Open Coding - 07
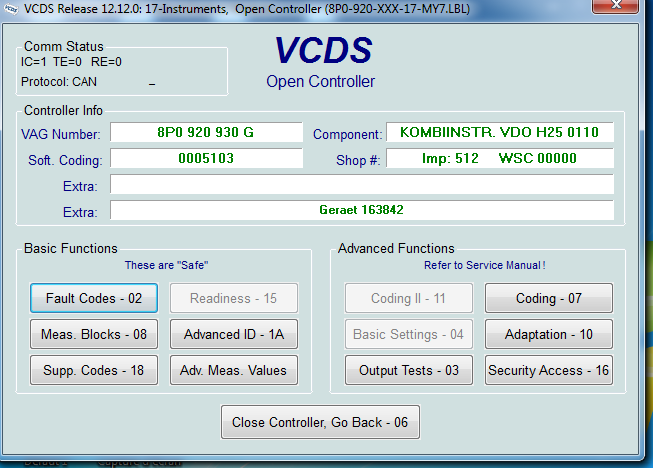Screen dimensions: 653x468 coord(548,298)
